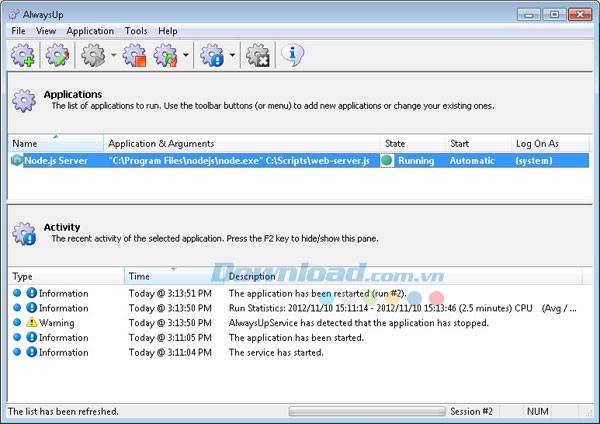This screenshot has width=600, height=424.
Task: Expand the Restart Application dropdown arrow
Action: pyautogui.click(x=186, y=55)
